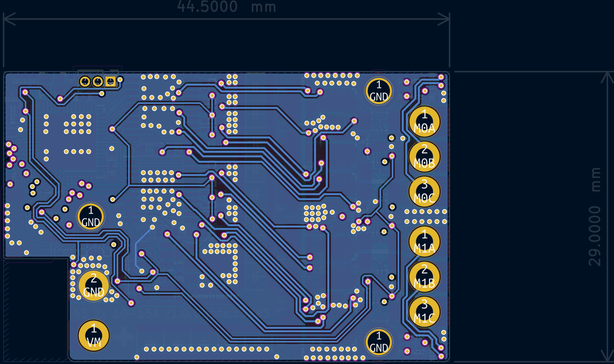
Task: Click the GND pad left of board center
Action: tap(91, 217)
